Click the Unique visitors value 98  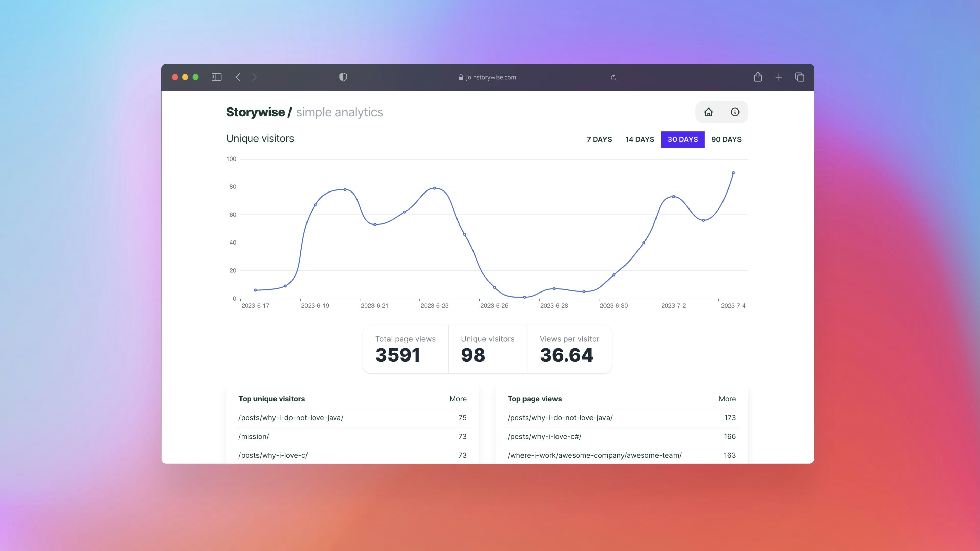(473, 355)
